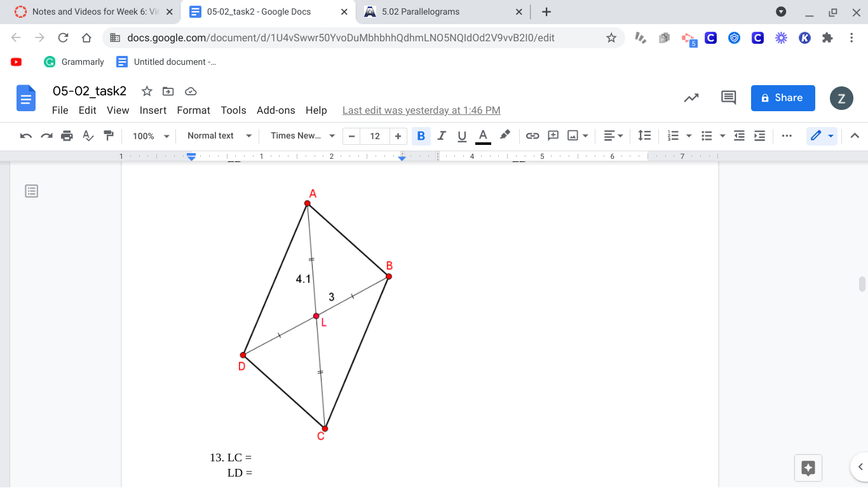Add a comment
The height and width of the screenshot is (488, 868).
click(552, 135)
